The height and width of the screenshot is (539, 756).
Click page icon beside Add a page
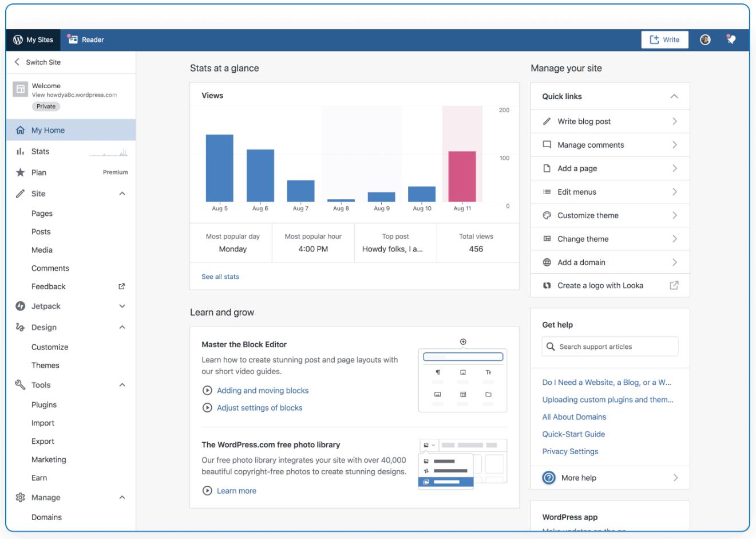point(547,168)
